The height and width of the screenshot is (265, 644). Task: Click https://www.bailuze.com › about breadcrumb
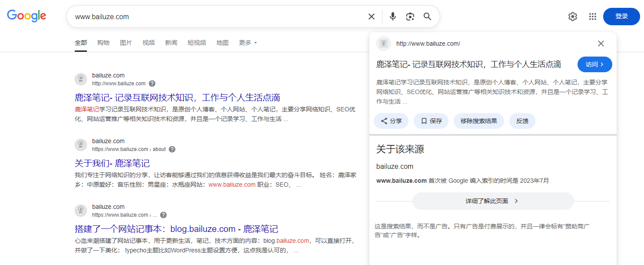coord(129,149)
